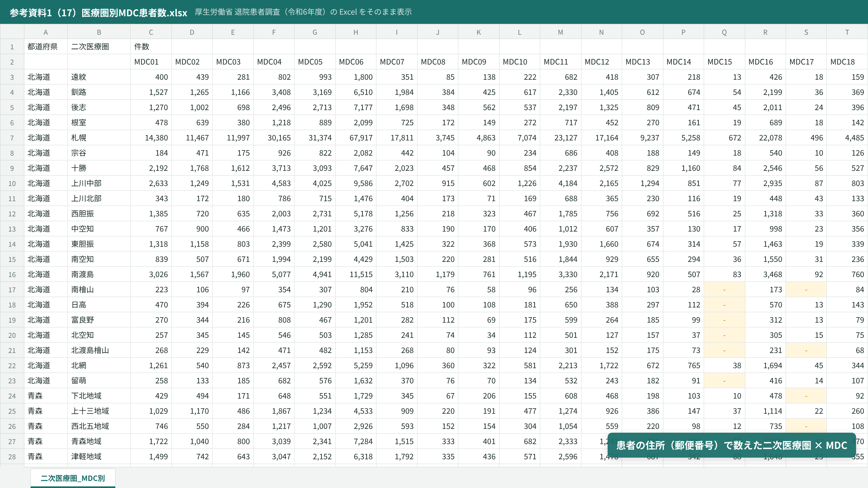Click value 2,596 in 津軽地域 row

tap(561, 457)
